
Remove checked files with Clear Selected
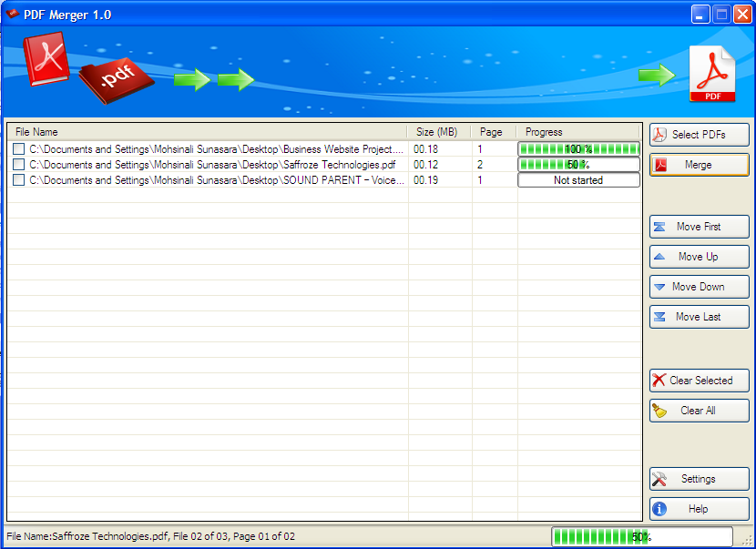tap(700, 381)
